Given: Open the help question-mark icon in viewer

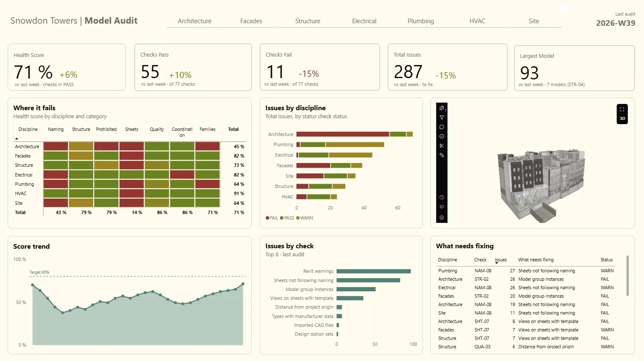Looking at the screenshot, I should [442, 197].
